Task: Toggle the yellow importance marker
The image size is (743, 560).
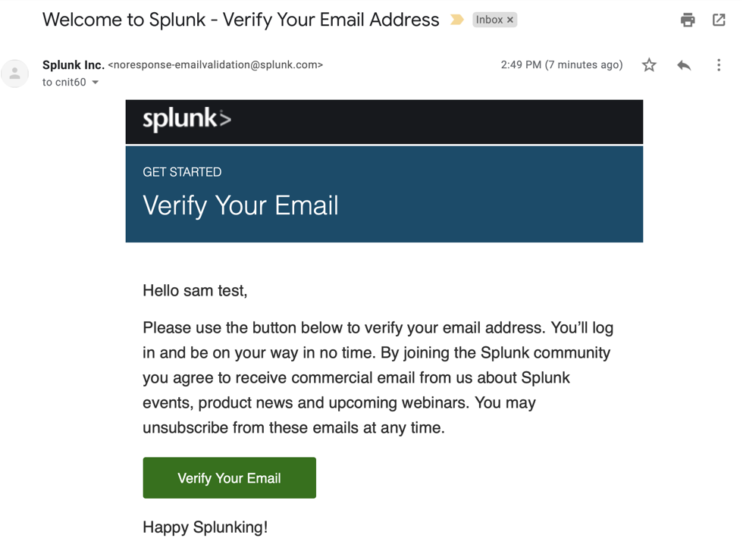Action: pos(456,20)
